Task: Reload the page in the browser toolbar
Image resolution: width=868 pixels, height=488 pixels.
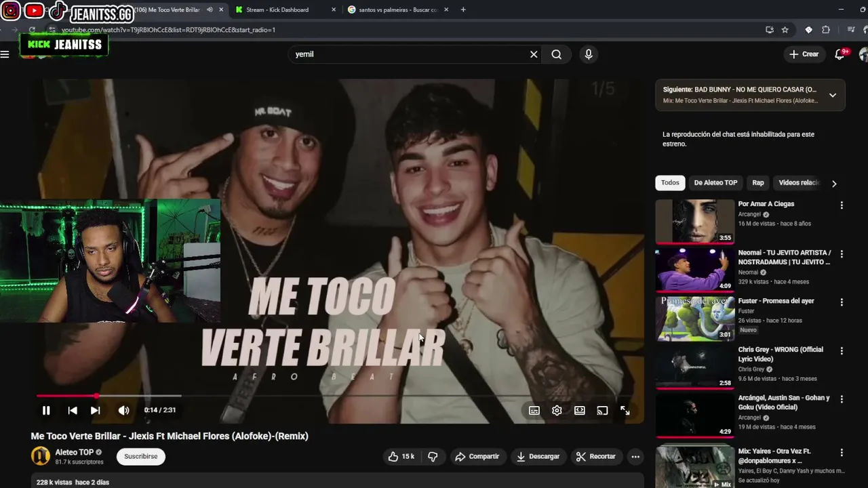Action: (32, 30)
